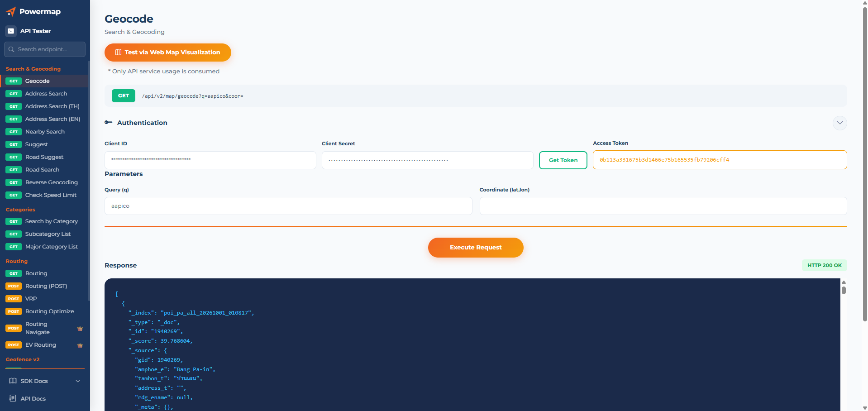Click the SDK Docs book icon
The height and width of the screenshot is (411, 868).
coord(13,381)
